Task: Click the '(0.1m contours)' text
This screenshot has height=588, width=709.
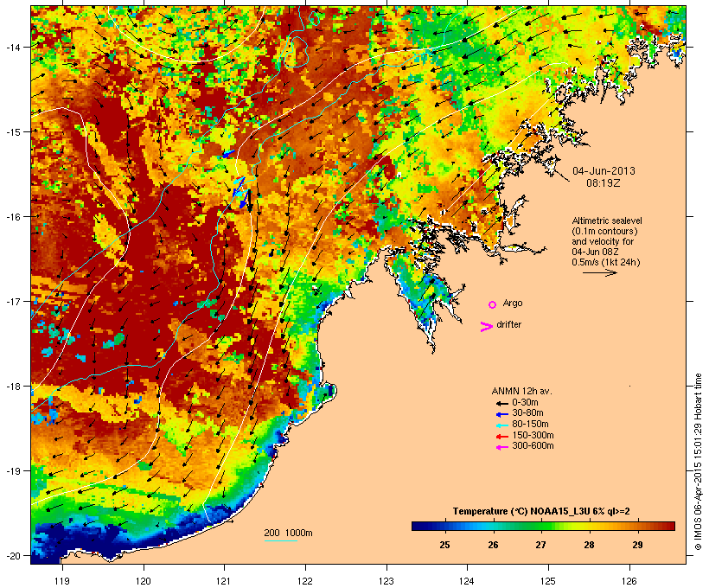Action: click(604, 231)
